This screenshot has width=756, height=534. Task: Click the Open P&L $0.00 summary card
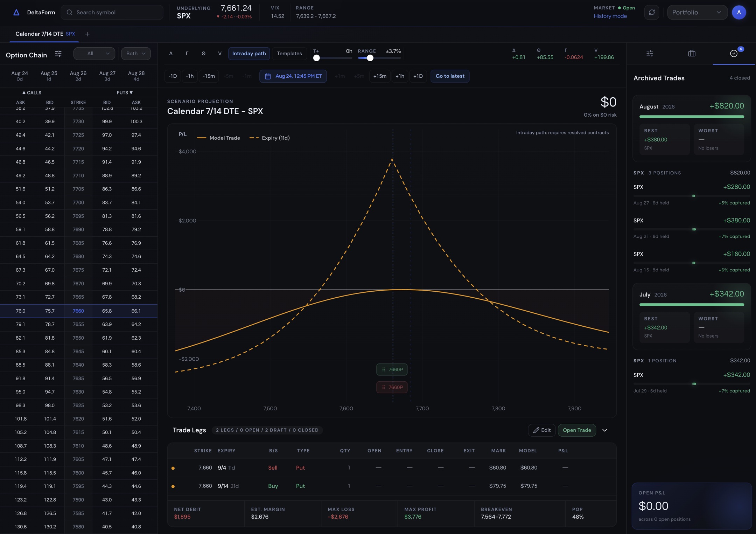click(x=692, y=506)
